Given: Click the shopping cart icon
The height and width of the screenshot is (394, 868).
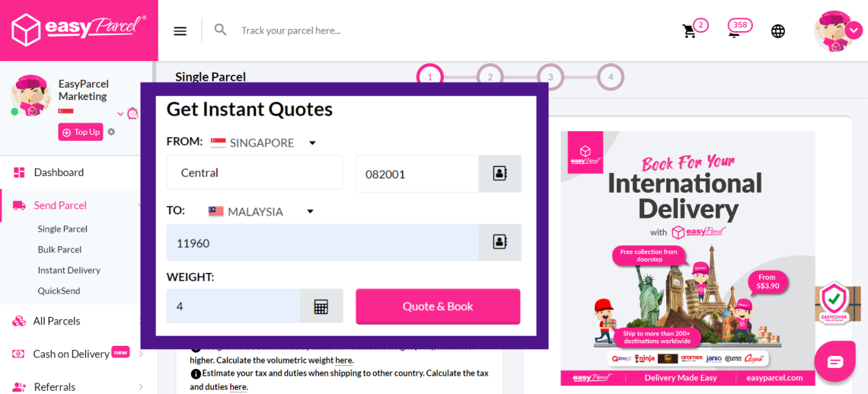Looking at the screenshot, I should (x=690, y=31).
